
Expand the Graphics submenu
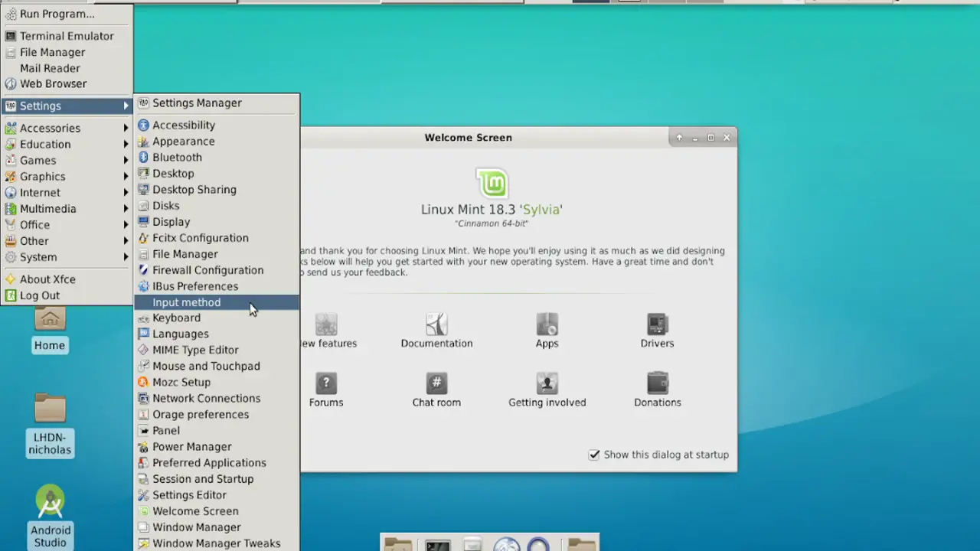pyautogui.click(x=67, y=176)
